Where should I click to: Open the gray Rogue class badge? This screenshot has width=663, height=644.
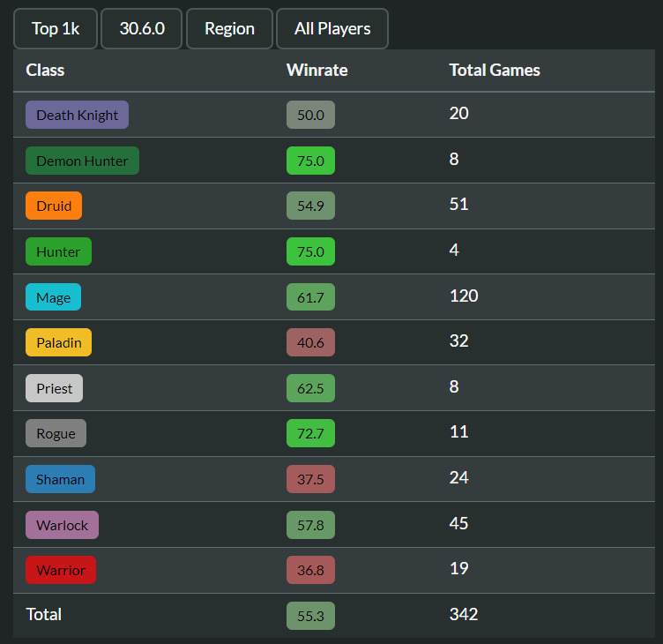coord(56,433)
